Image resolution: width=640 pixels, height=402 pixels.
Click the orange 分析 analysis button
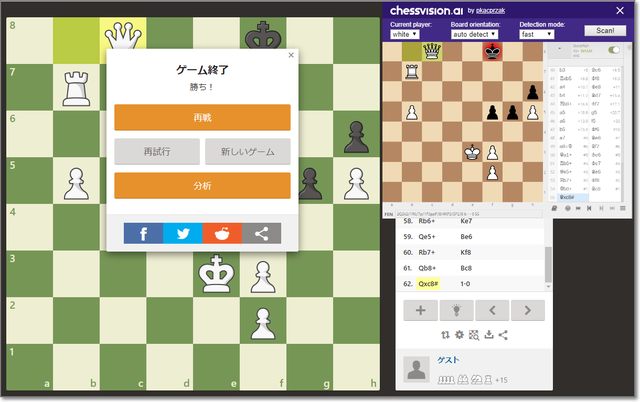pyautogui.click(x=202, y=185)
